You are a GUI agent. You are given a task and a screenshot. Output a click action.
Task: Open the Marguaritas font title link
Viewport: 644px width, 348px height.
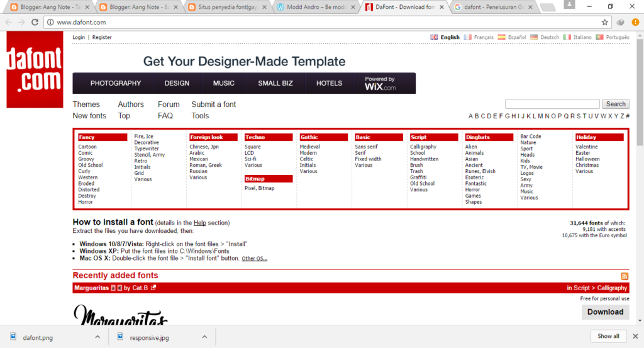92,288
